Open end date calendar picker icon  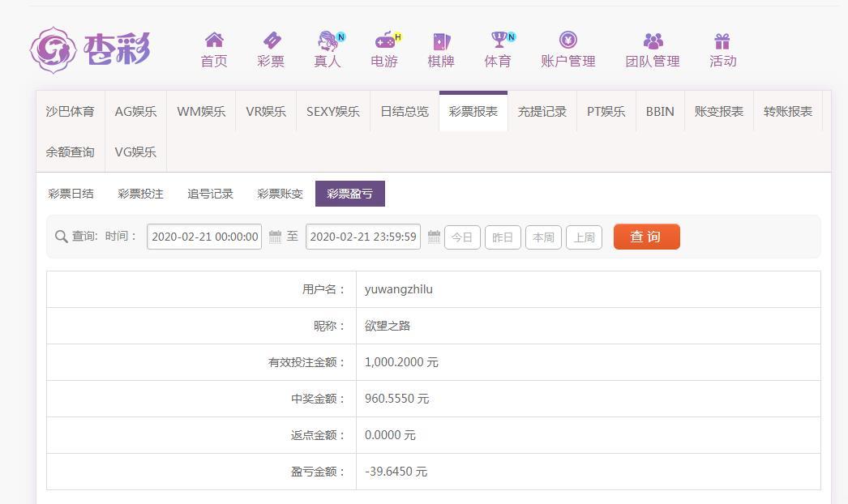pos(434,237)
